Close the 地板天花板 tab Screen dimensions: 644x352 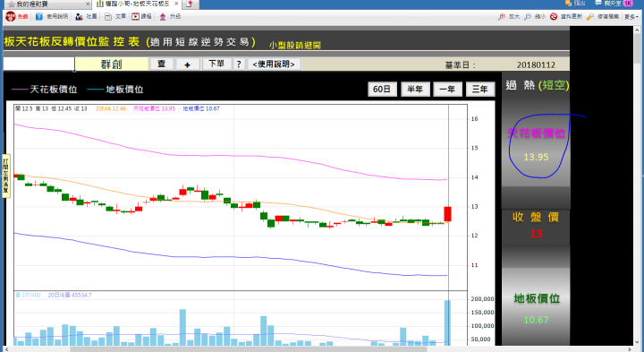point(176,4)
